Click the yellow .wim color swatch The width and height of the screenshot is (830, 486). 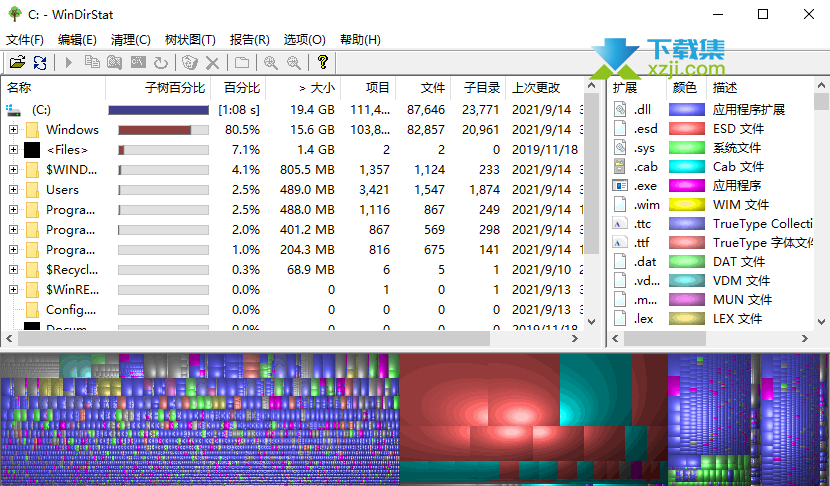coord(687,204)
